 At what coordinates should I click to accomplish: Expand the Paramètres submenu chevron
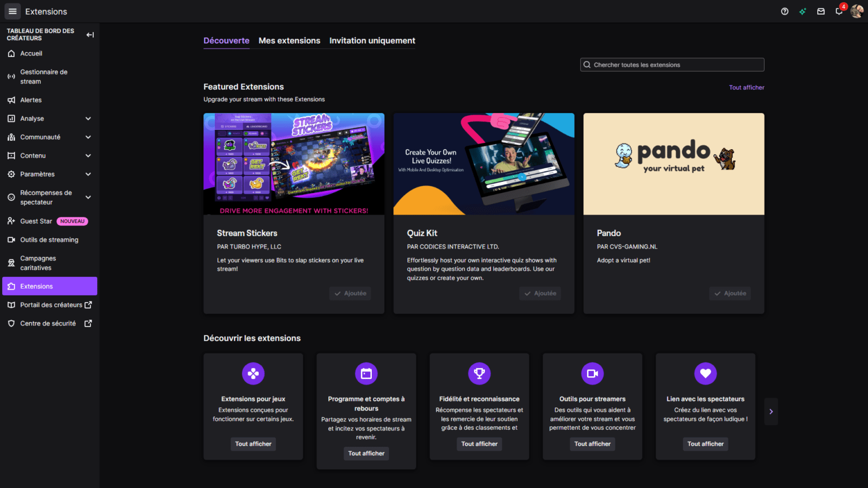click(x=88, y=175)
